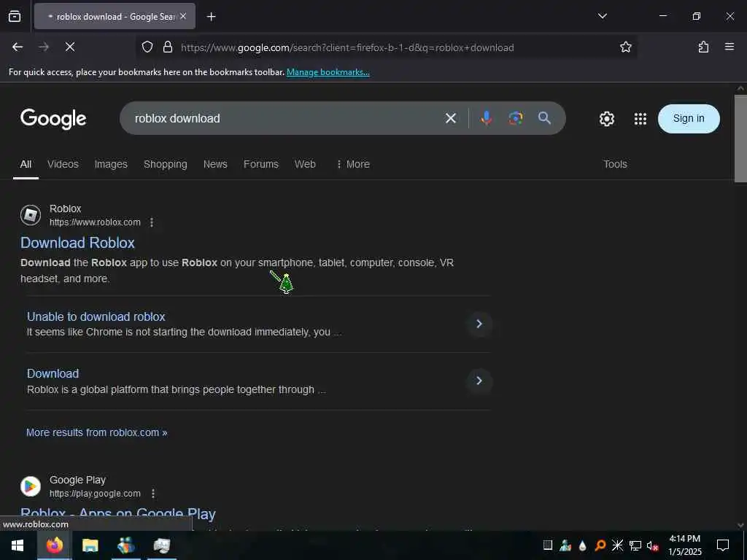The height and width of the screenshot is (560, 747).
Task: Open Roblox - Apps on Google Play result
Action: pyautogui.click(x=118, y=514)
